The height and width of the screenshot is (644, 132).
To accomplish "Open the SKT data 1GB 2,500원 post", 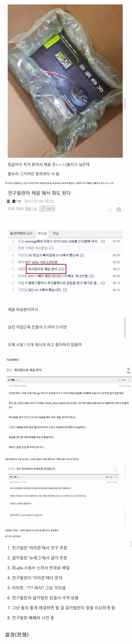I will (x=41, y=262).
